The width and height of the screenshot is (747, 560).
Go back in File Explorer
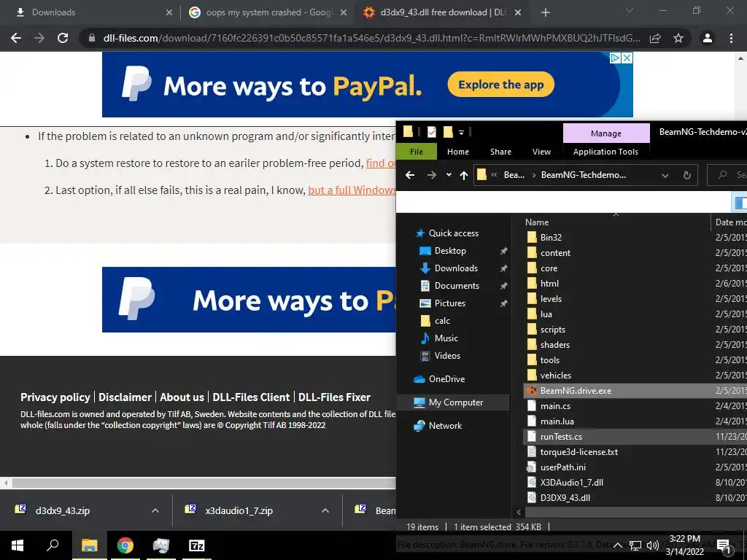pos(410,175)
